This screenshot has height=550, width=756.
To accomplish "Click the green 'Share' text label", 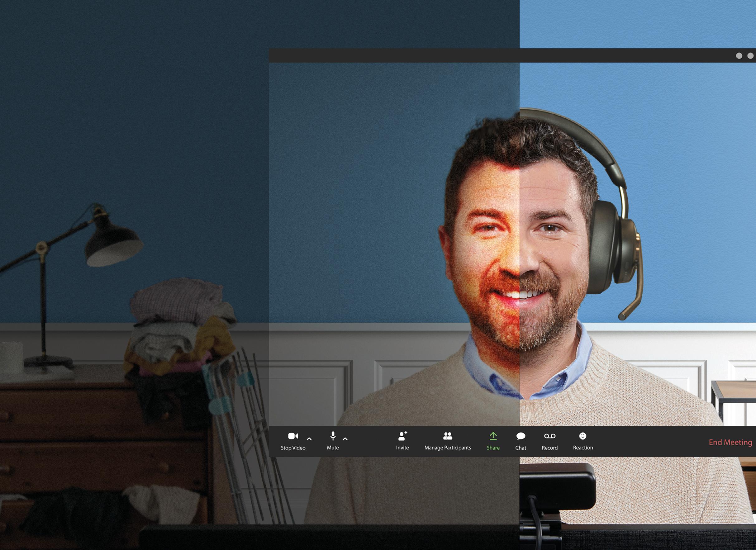I will pos(493,448).
